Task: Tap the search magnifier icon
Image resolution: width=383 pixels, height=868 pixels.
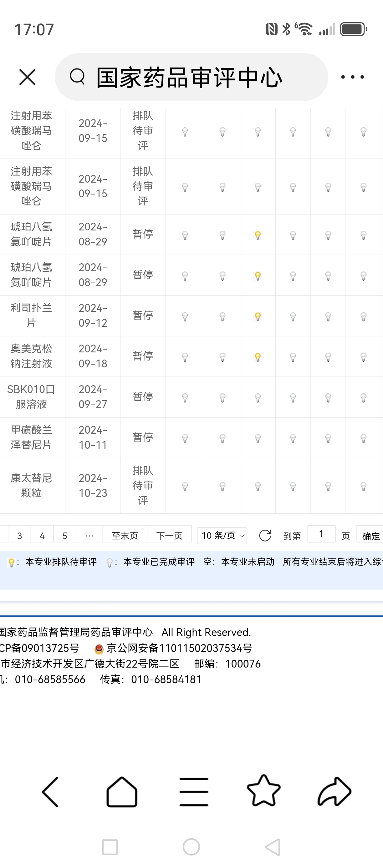Action: click(77, 77)
